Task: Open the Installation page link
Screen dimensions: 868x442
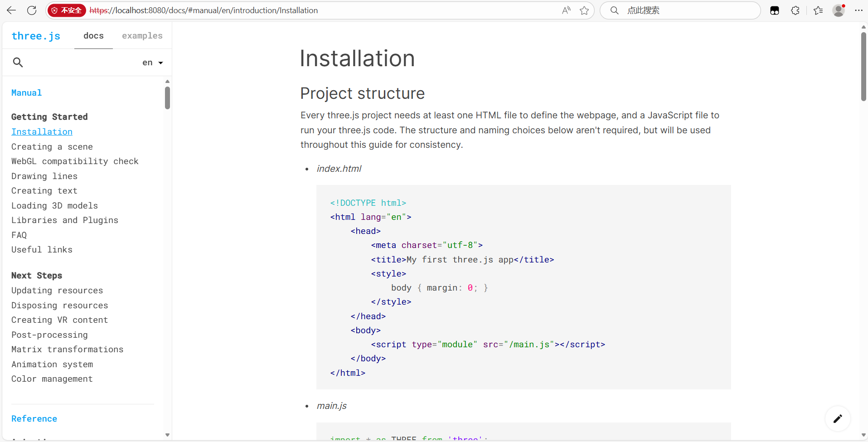Action: tap(42, 132)
